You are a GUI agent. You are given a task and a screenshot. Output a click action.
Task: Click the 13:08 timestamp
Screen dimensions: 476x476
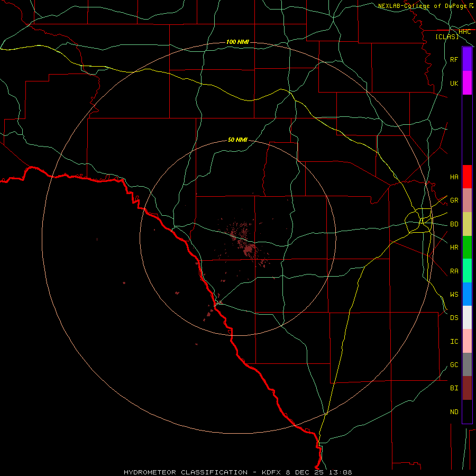(x=340, y=472)
